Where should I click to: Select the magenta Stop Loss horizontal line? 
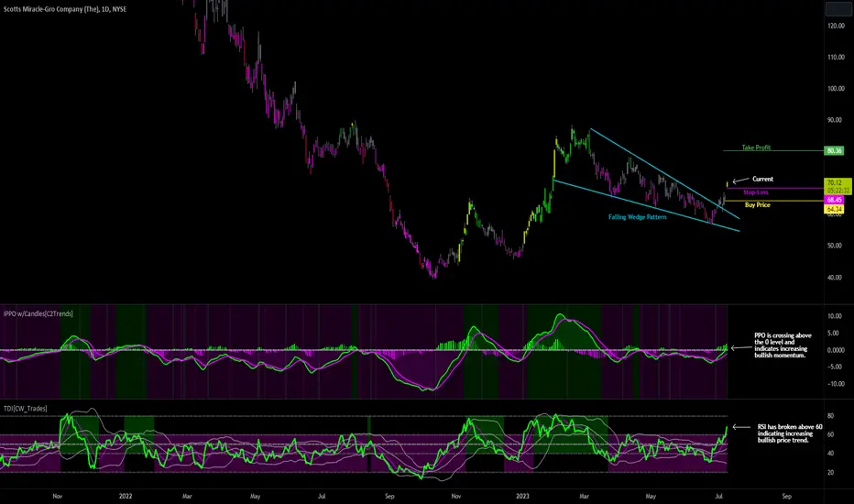[x=775, y=189]
